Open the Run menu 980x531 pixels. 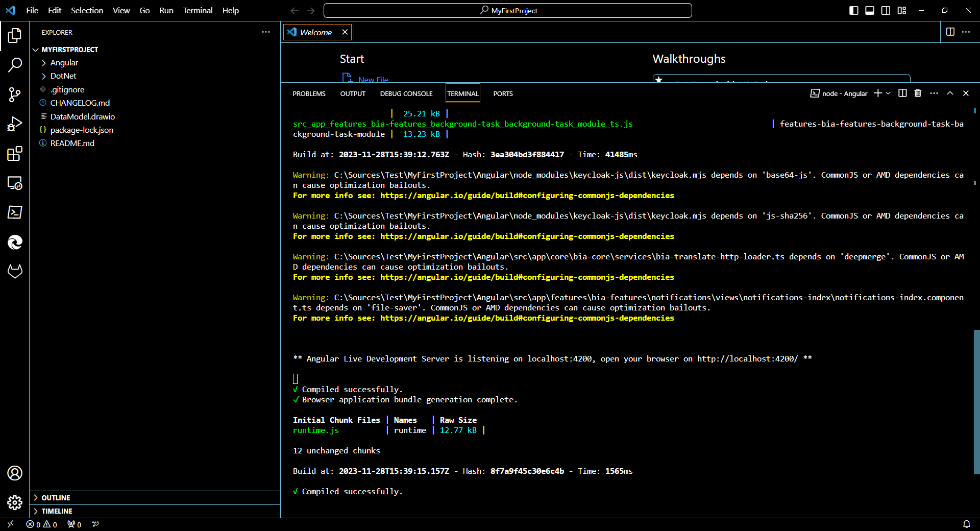point(166,11)
